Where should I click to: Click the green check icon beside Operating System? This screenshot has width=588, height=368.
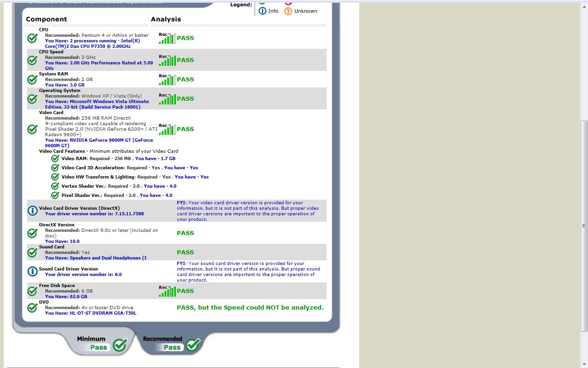[x=32, y=99]
